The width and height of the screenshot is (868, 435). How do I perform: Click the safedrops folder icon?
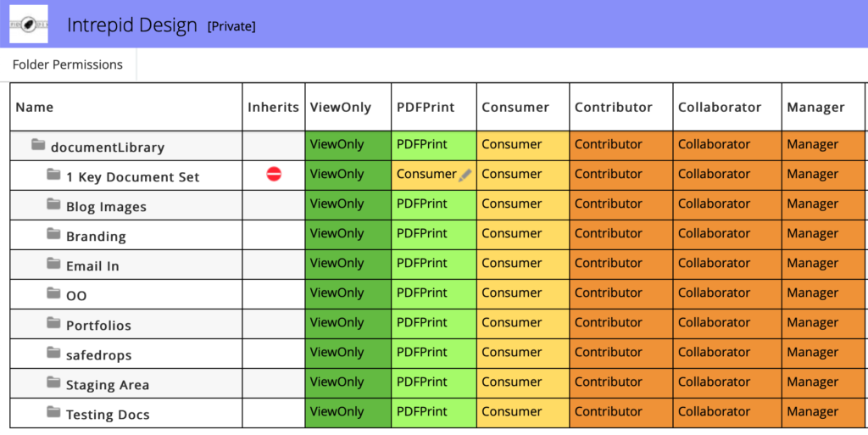pyautogui.click(x=53, y=354)
